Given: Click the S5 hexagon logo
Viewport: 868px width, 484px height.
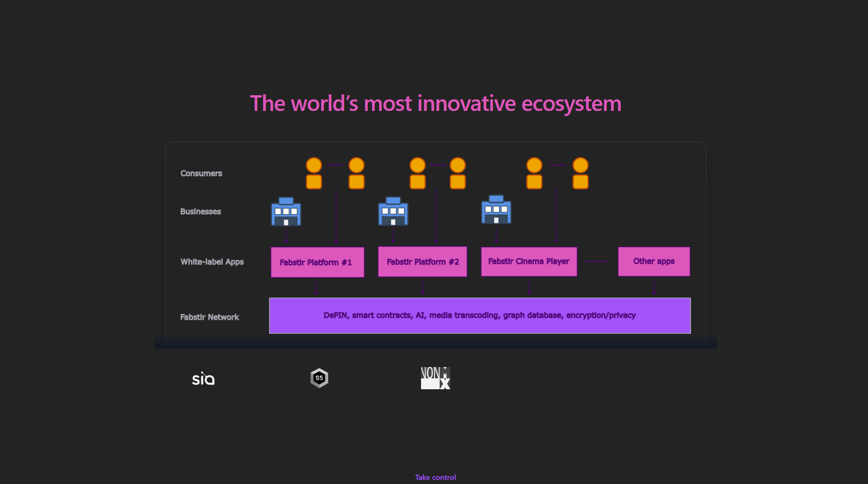Looking at the screenshot, I should click(x=319, y=378).
